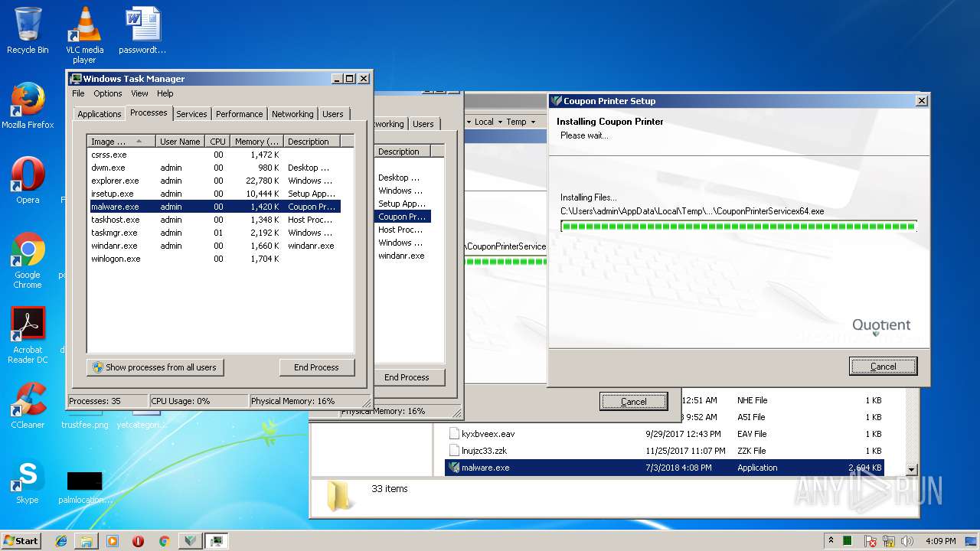Open File menu in Task Manager
980x551 pixels.
78,93
